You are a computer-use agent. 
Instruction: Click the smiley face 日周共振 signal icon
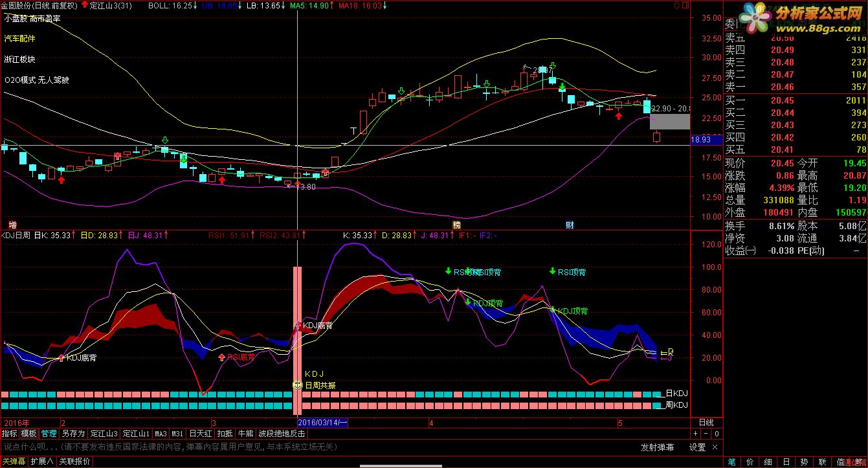tap(297, 384)
